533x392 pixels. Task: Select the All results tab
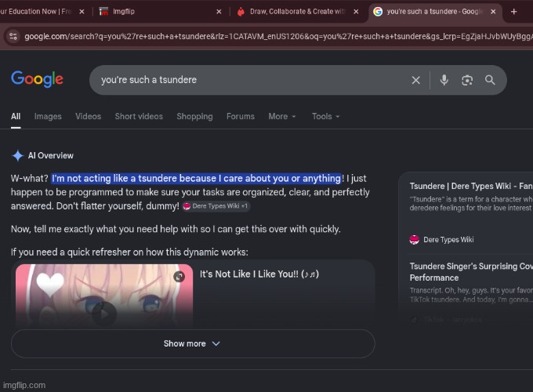(16, 116)
